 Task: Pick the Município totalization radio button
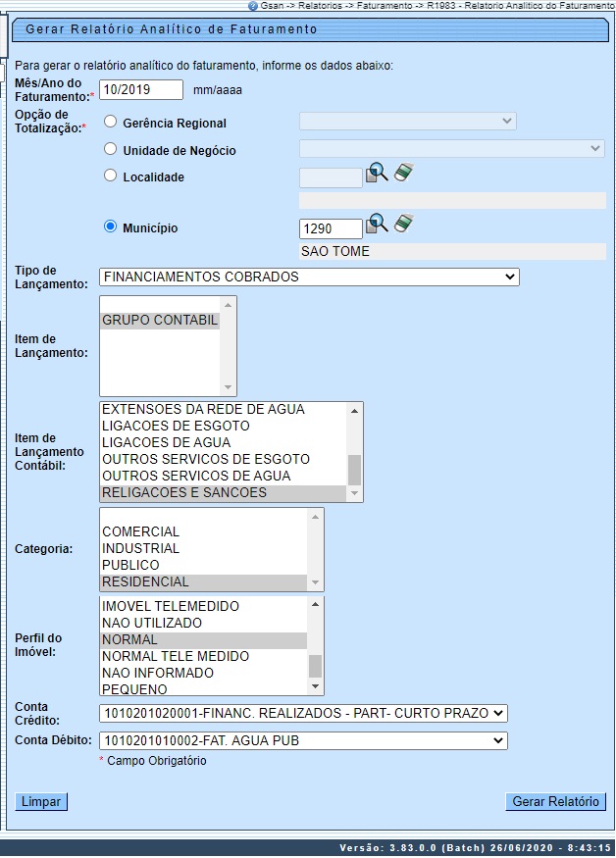point(111,227)
